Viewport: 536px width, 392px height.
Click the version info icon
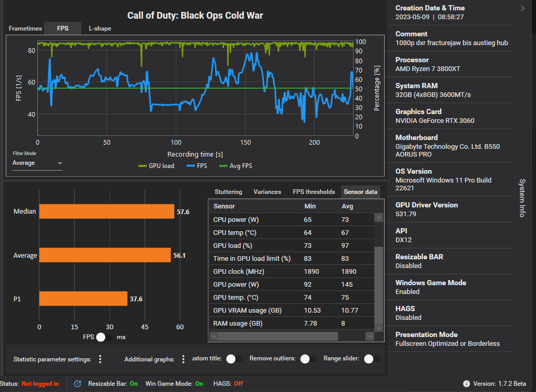466,384
